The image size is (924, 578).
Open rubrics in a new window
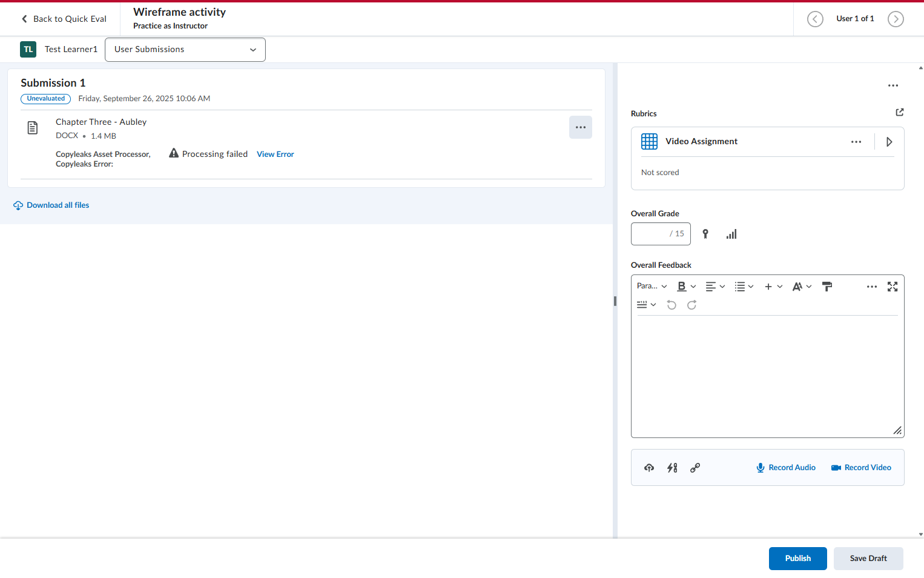[900, 112]
